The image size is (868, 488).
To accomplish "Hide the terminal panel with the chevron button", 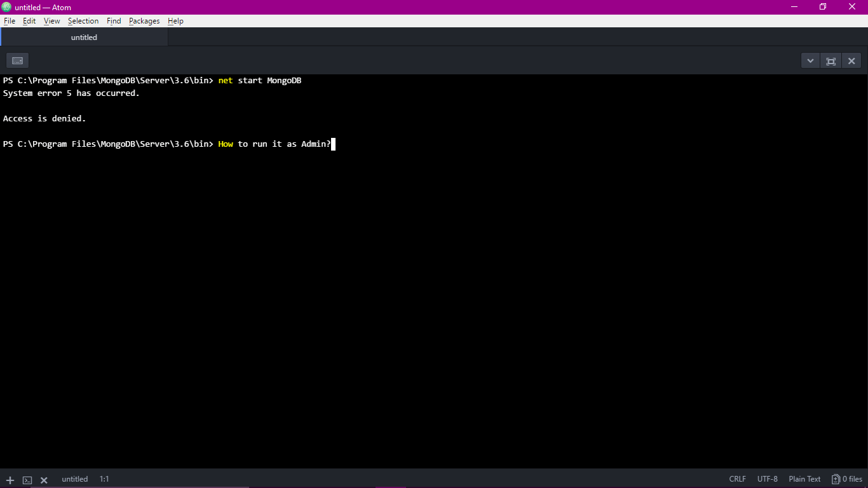I will [x=810, y=61].
